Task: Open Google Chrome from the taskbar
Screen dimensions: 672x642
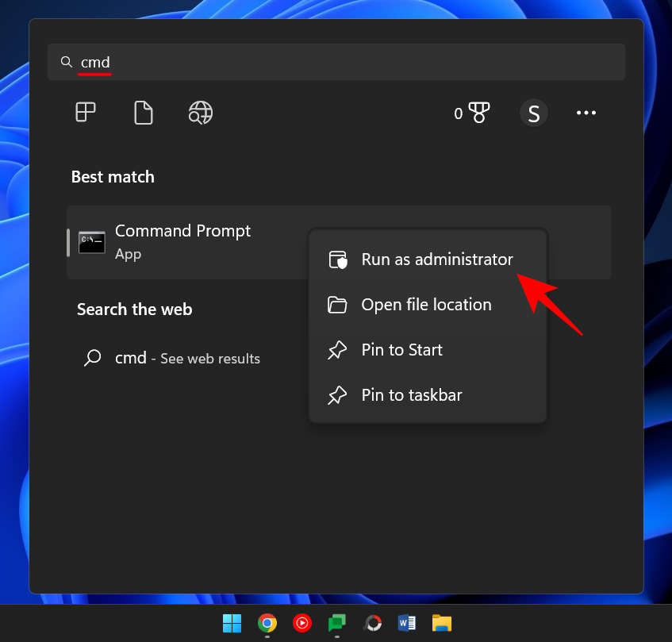Action: pyautogui.click(x=267, y=624)
